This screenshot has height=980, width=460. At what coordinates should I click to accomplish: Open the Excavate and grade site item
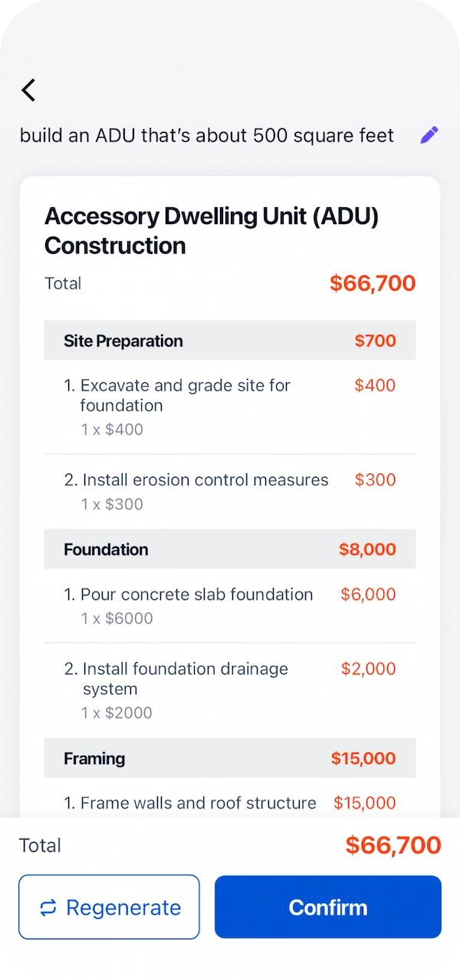click(184, 395)
